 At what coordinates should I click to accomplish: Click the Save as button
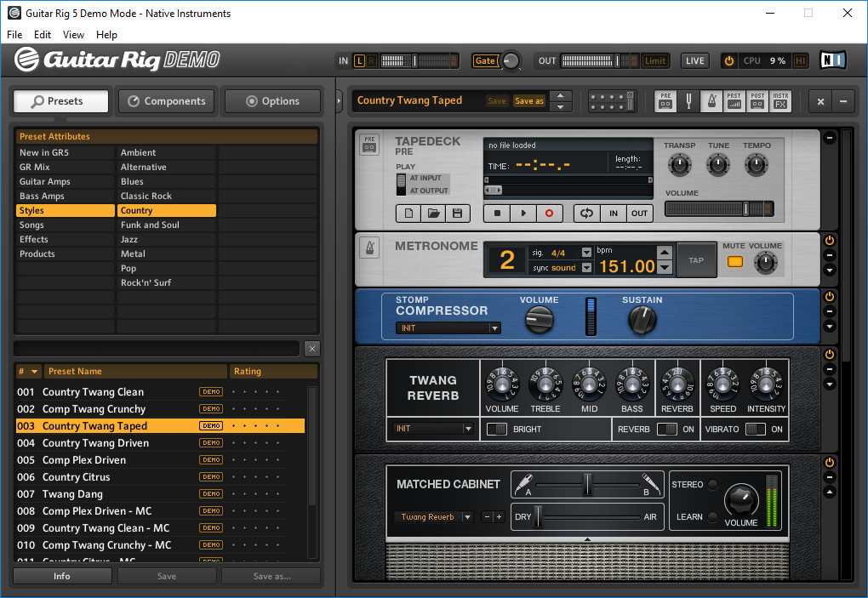pos(529,100)
